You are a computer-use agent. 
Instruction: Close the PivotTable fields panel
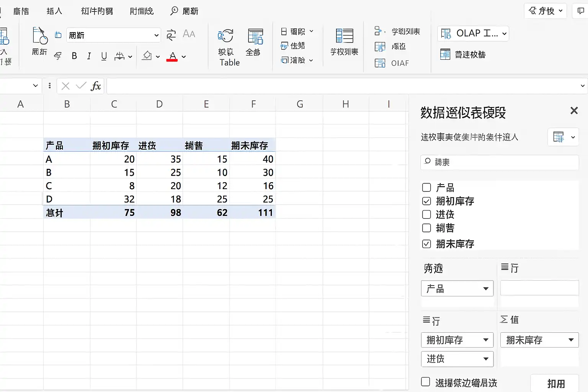click(x=574, y=111)
